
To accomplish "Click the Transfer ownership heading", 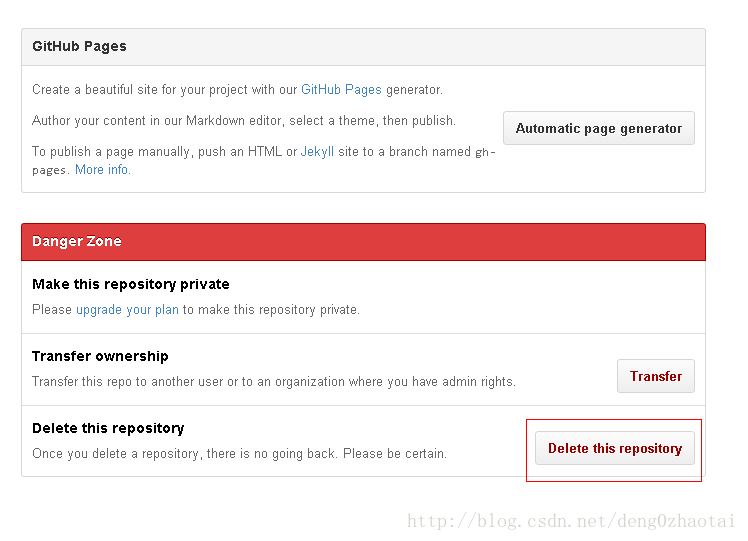I will (x=100, y=356).
